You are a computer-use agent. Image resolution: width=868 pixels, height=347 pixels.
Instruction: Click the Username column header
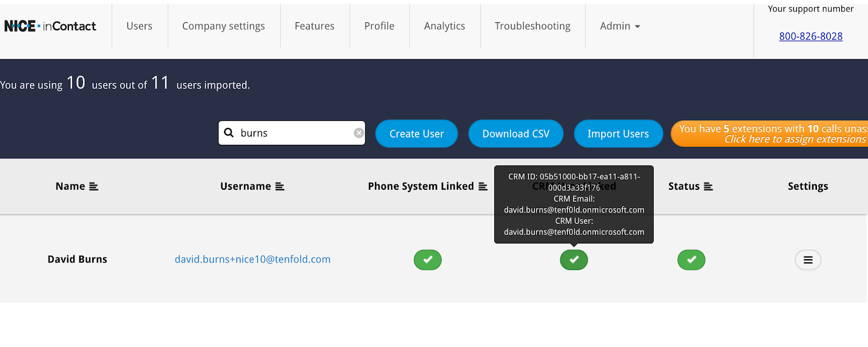pyautogui.click(x=246, y=187)
